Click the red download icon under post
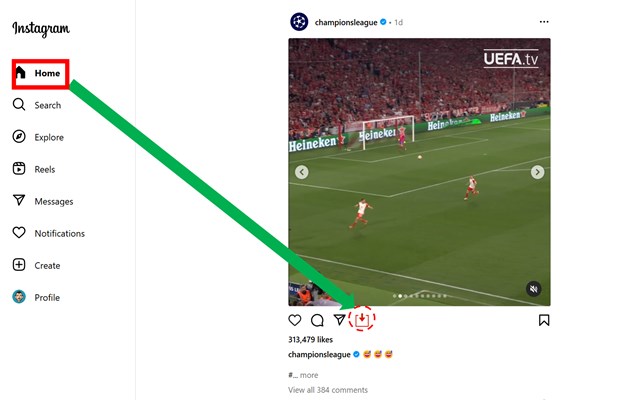The width and height of the screenshot is (640, 400). [x=362, y=320]
